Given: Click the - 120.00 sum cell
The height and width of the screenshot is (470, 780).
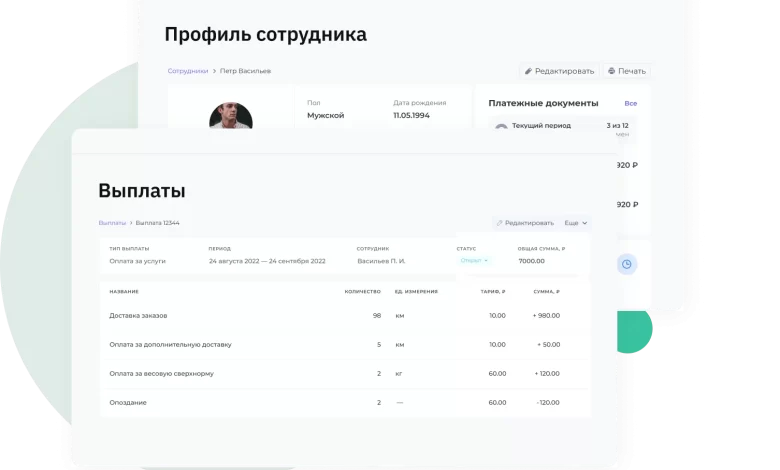Looking at the screenshot, I should [548, 402].
